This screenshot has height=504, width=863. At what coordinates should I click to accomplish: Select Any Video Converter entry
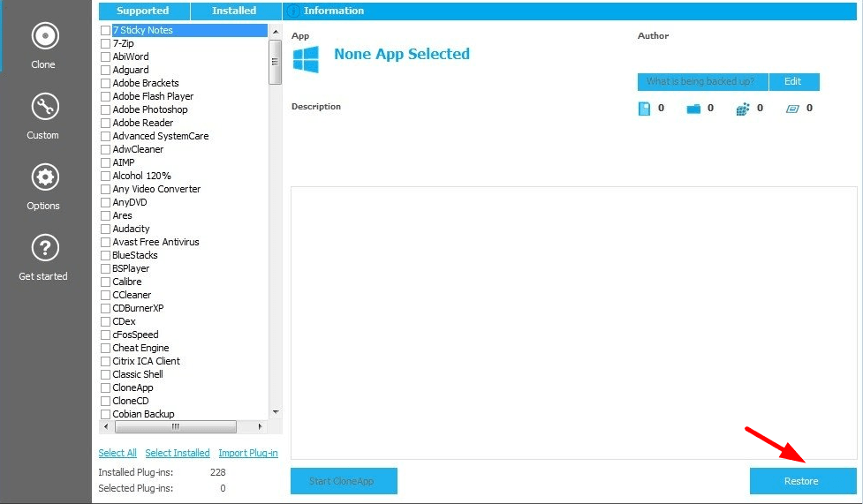coord(157,189)
